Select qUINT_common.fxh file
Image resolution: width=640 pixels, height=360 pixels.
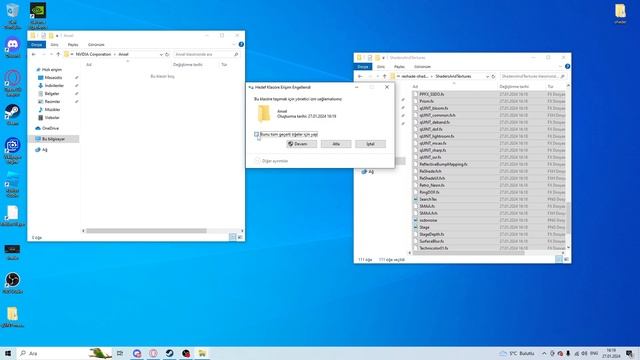tap(437, 115)
